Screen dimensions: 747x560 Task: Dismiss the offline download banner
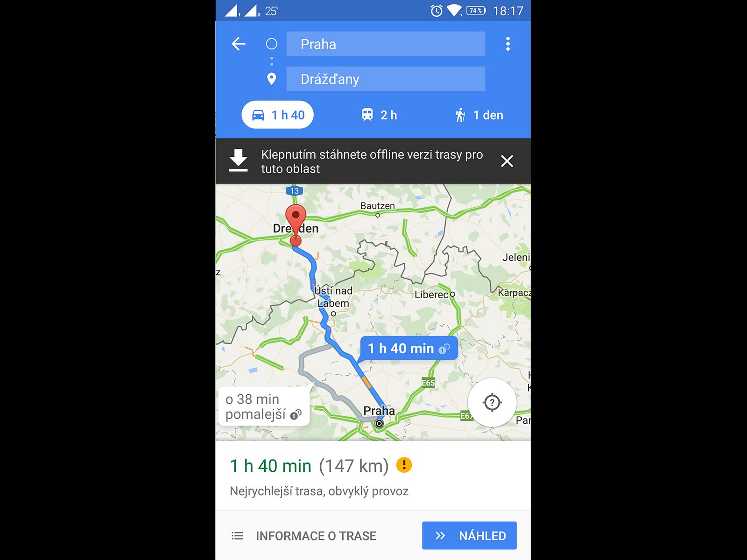[x=507, y=161]
